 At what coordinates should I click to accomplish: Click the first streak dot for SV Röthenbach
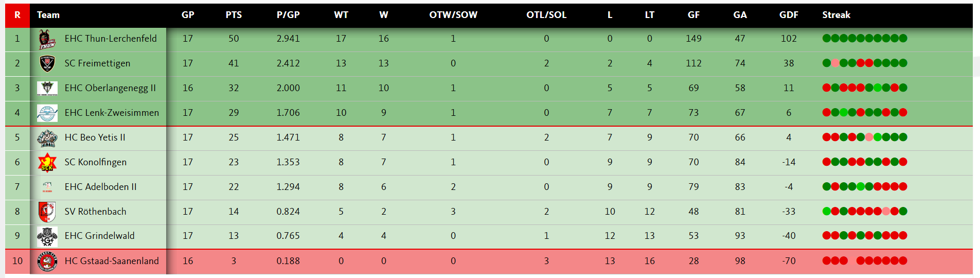point(827,211)
